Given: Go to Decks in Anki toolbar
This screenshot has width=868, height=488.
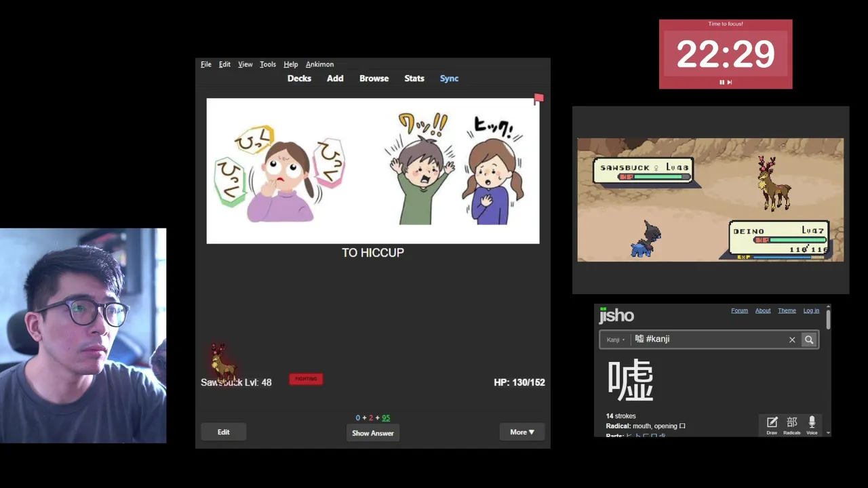Looking at the screenshot, I should [x=299, y=79].
